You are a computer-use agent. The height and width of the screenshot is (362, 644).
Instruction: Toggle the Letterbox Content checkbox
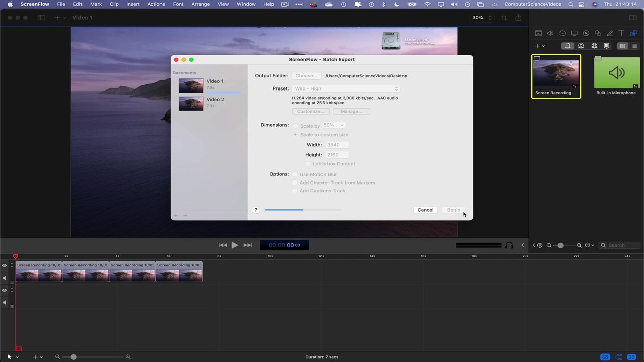[x=308, y=164]
